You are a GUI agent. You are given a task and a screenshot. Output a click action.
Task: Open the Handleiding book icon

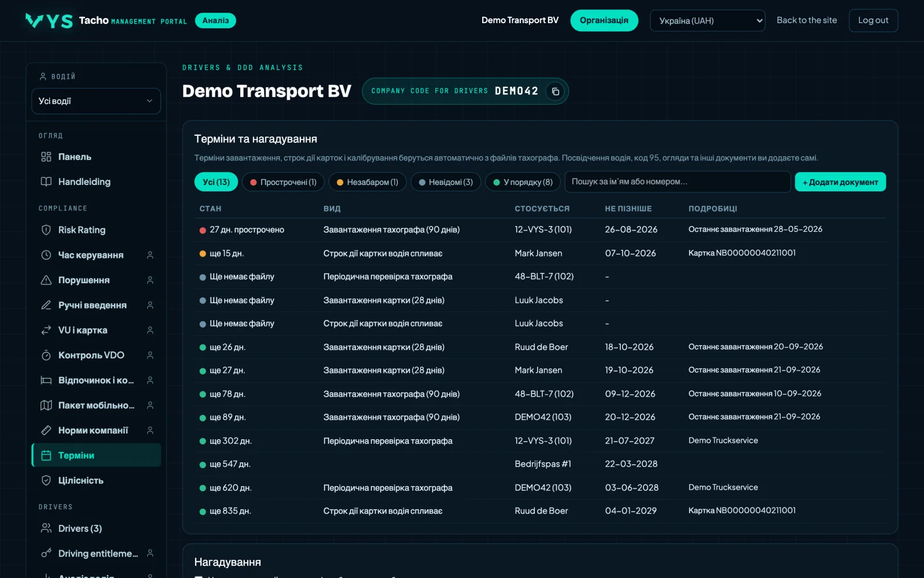(46, 181)
